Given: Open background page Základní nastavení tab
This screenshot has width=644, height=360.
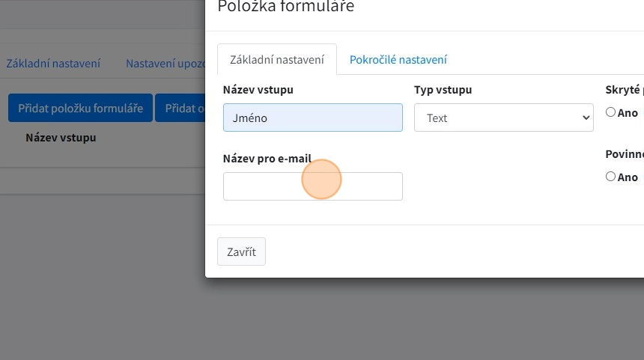Looking at the screenshot, I should click(53, 64).
